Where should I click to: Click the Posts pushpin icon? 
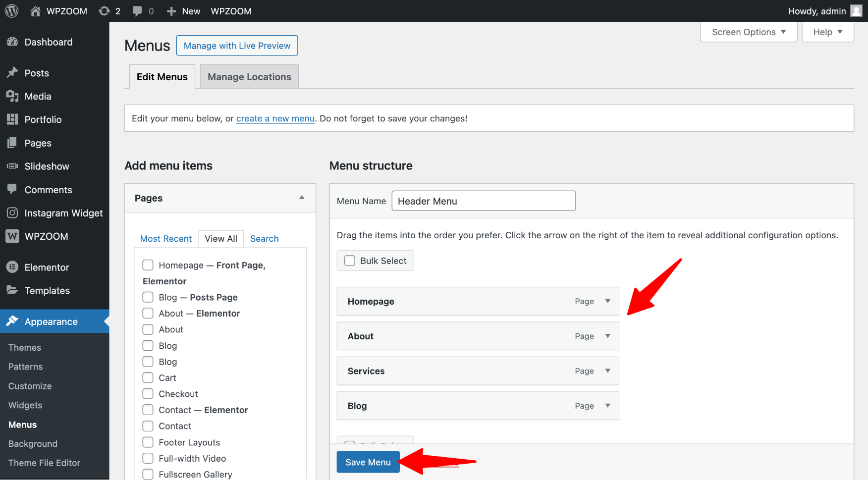(x=12, y=73)
